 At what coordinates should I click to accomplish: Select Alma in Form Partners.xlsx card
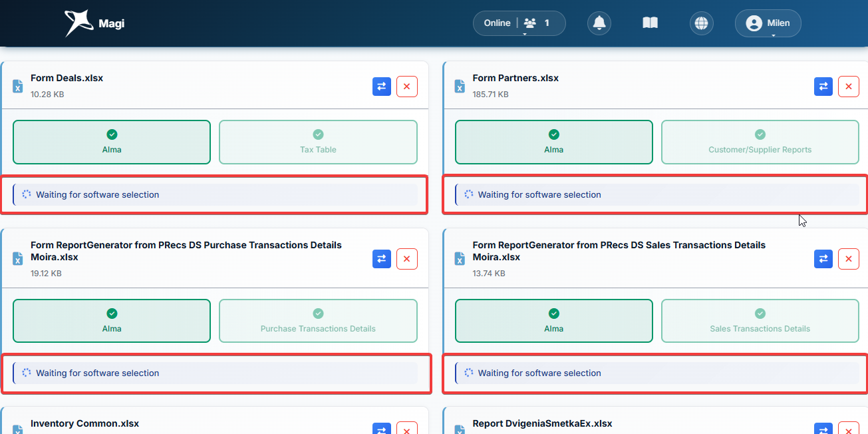click(x=553, y=142)
